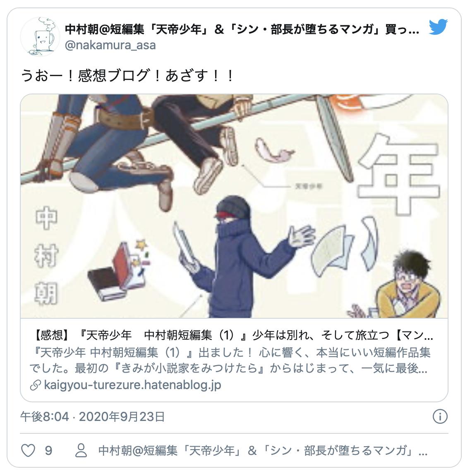470x476 pixels.
Task: Click the large 年 character on cover
Action: click(x=399, y=175)
